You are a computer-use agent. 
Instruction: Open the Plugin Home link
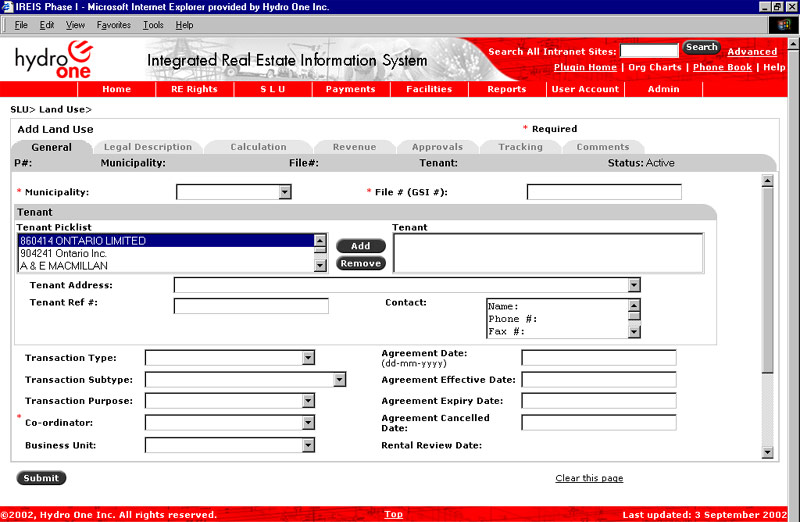585,67
